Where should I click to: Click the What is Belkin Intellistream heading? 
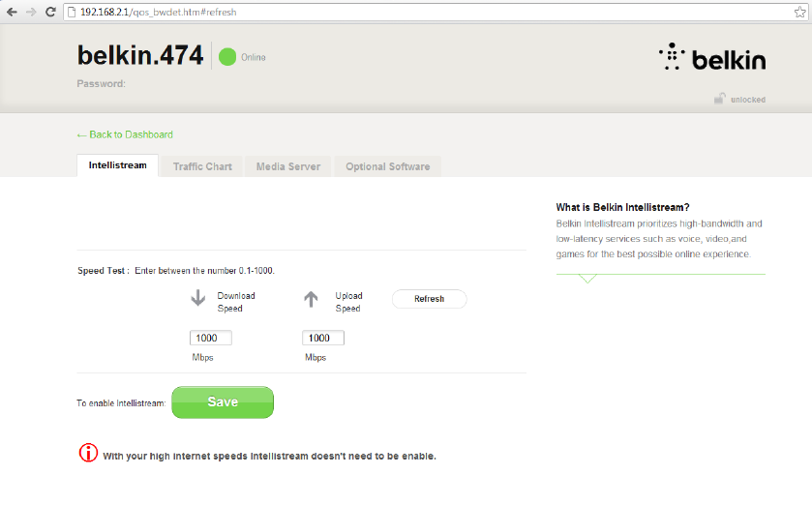point(623,207)
